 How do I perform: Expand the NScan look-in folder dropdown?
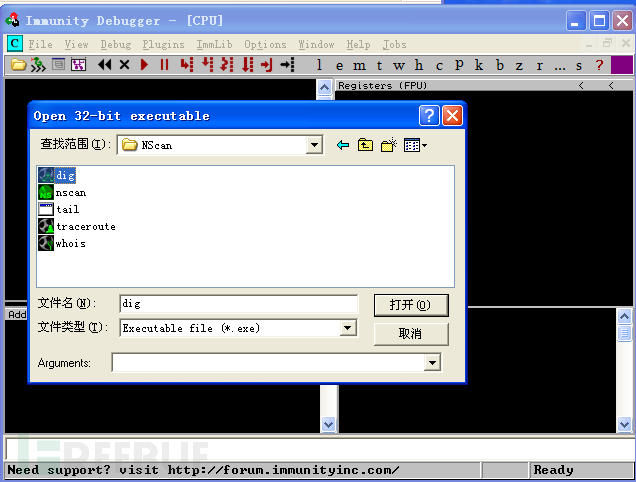coord(314,145)
